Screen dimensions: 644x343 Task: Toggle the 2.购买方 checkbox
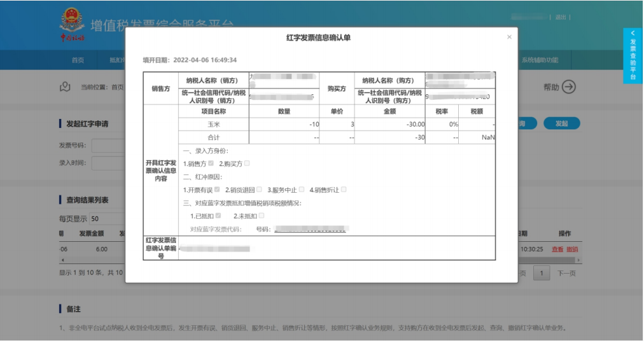tap(247, 164)
